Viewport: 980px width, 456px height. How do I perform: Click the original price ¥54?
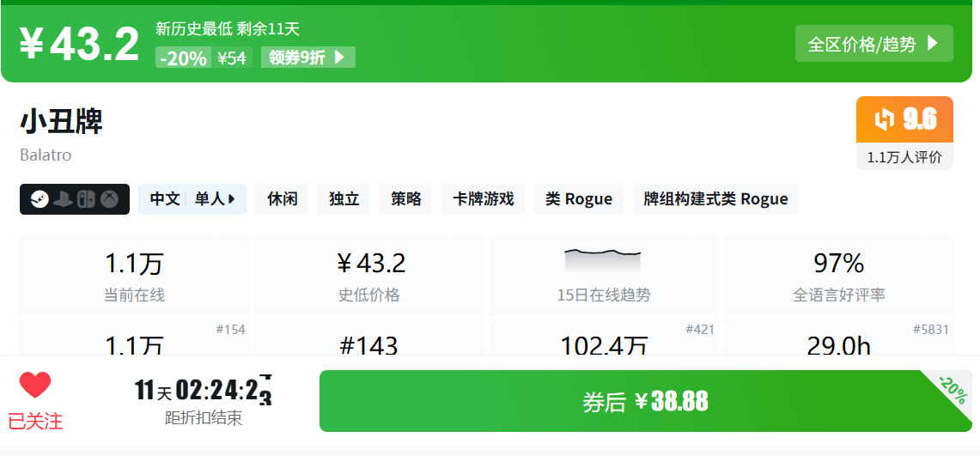232,58
